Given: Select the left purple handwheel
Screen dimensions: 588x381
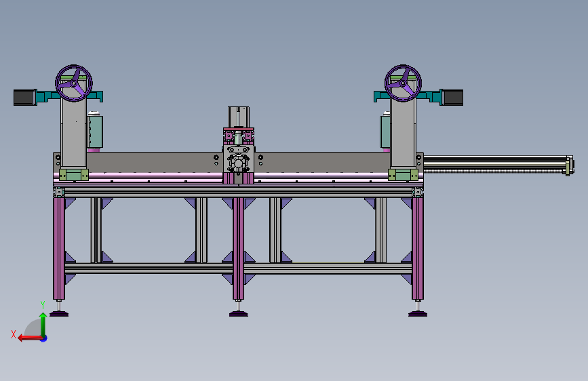Looking at the screenshot, I should coord(74,83).
